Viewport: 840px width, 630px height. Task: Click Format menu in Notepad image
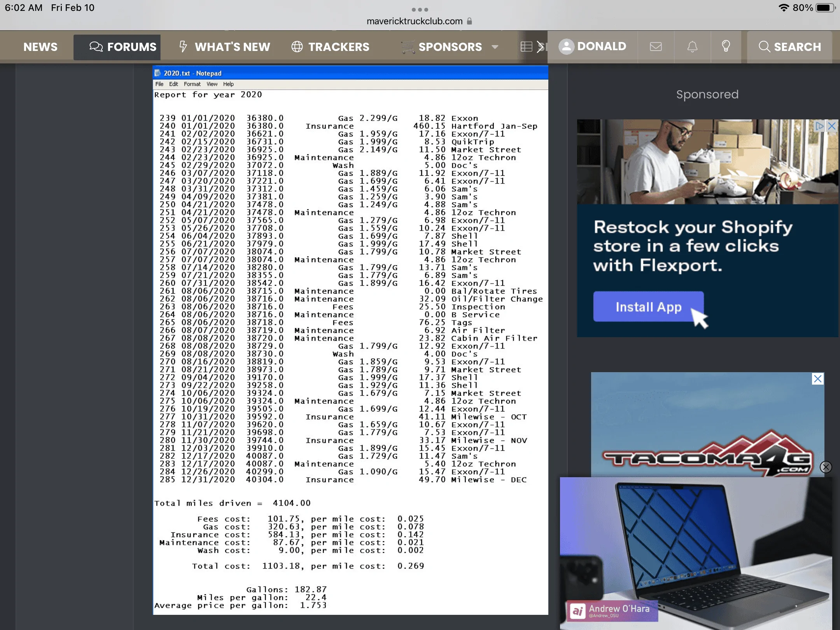point(192,84)
